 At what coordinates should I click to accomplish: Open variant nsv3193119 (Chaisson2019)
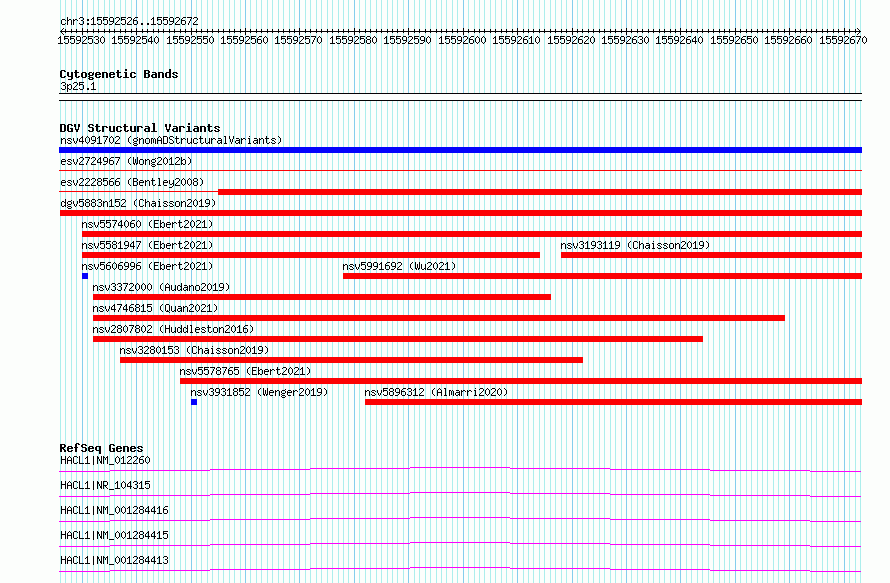tap(635, 245)
